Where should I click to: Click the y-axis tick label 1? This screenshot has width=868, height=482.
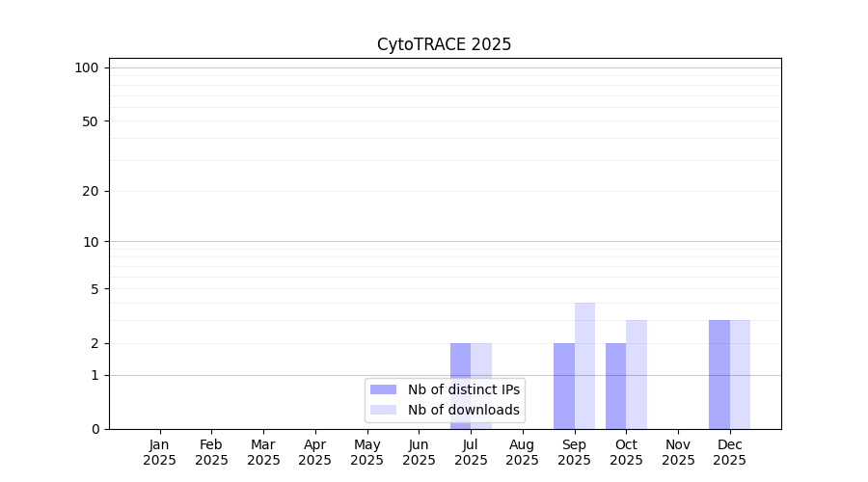[95, 376]
